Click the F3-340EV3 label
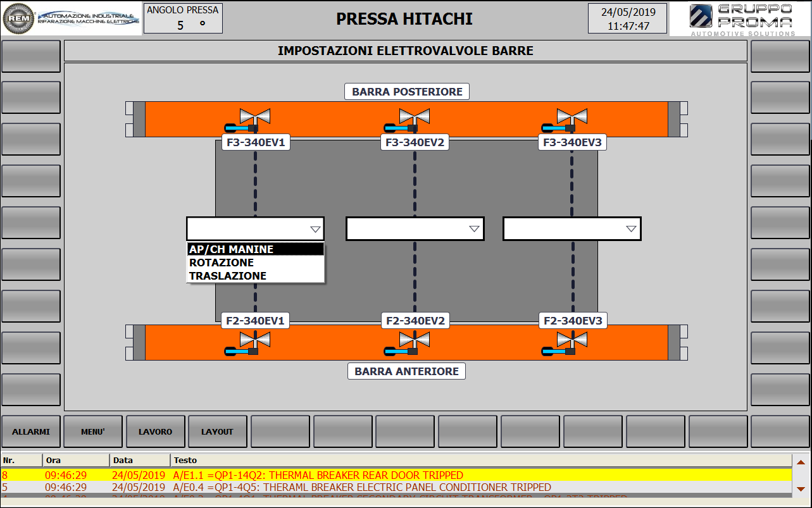Screen dimensions: 812x508 [x=572, y=143]
